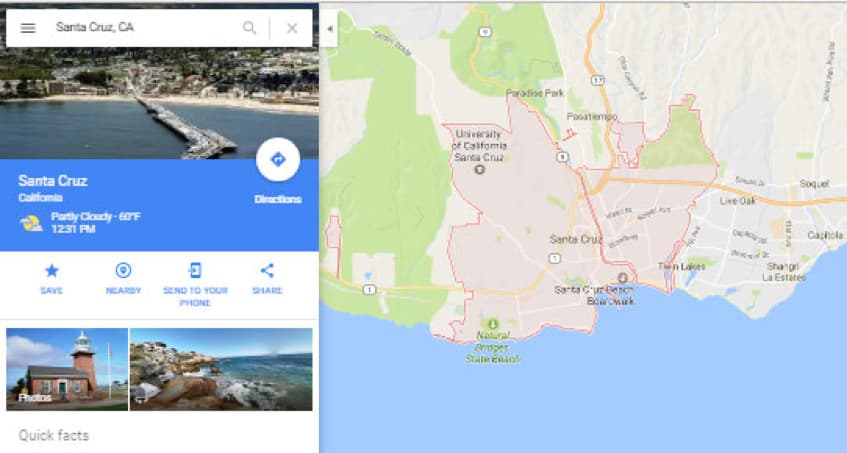Save Santa Cruz with the star icon
The width and height of the screenshot is (847, 453).
click(51, 270)
